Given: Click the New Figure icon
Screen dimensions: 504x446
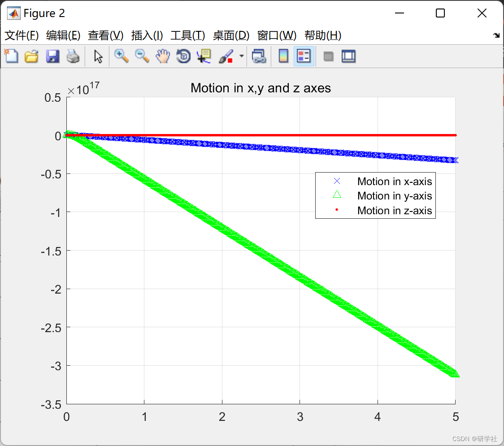Looking at the screenshot, I should [x=12, y=56].
